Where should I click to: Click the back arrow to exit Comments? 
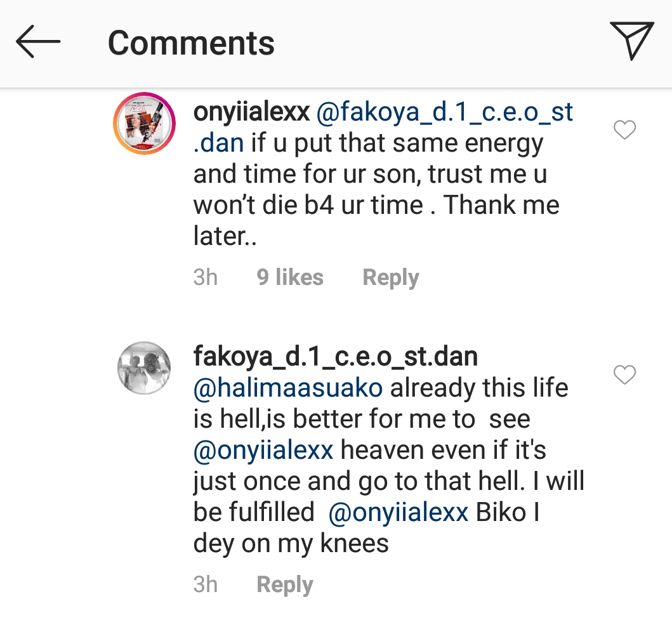[38, 43]
